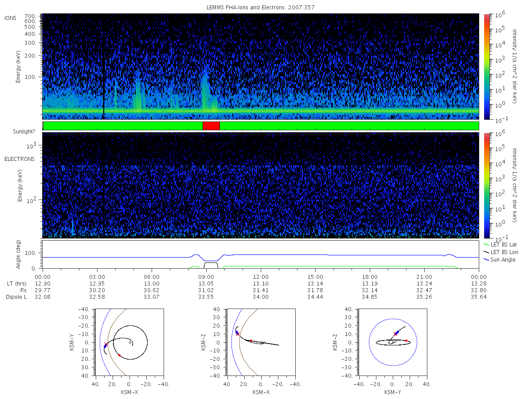Viewport: 532px width, 399px height.
Task: Click the 18:00 time axis label
Action: [x=370, y=276]
